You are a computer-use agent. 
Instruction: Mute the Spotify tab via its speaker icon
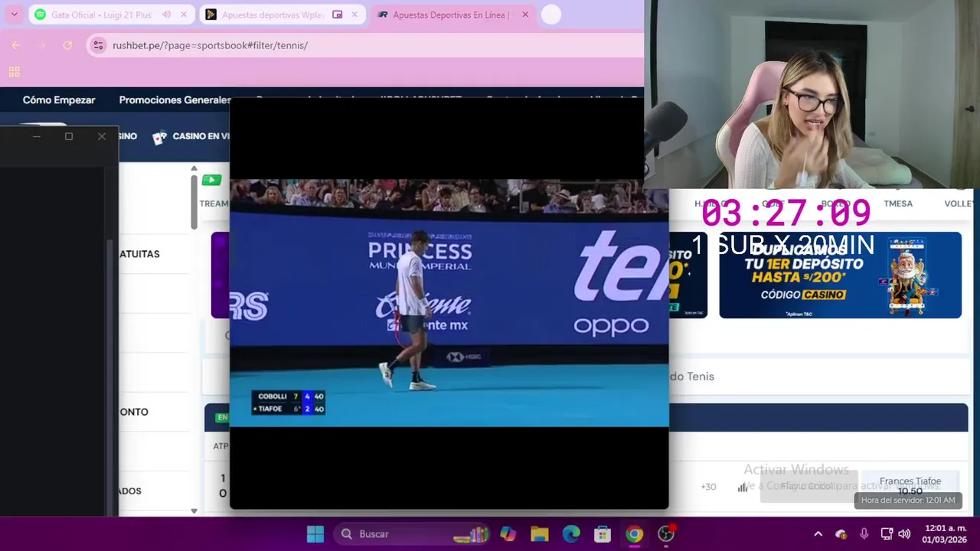(166, 15)
